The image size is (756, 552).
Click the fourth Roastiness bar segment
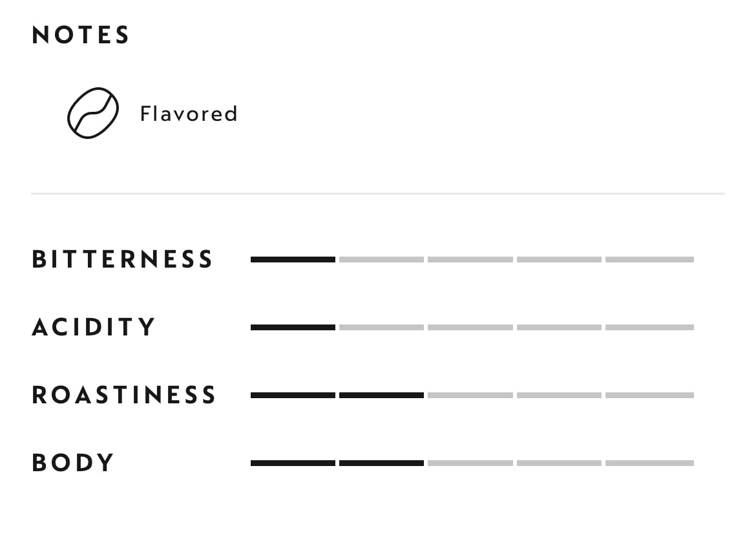point(559,395)
